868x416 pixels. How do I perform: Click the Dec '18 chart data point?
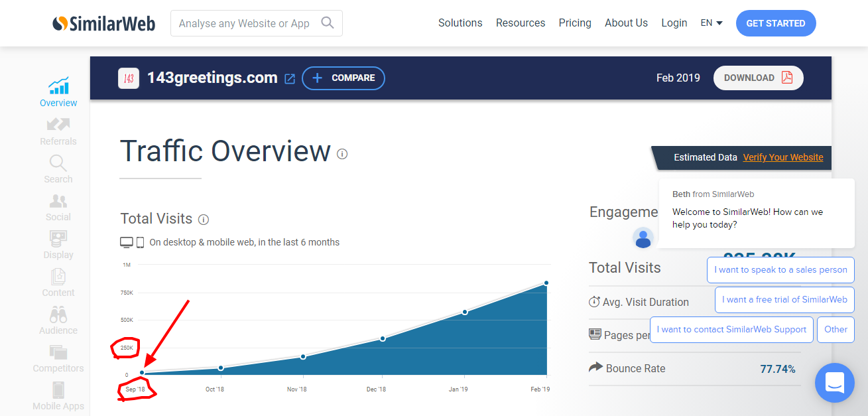pyautogui.click(x=383, y=338)
